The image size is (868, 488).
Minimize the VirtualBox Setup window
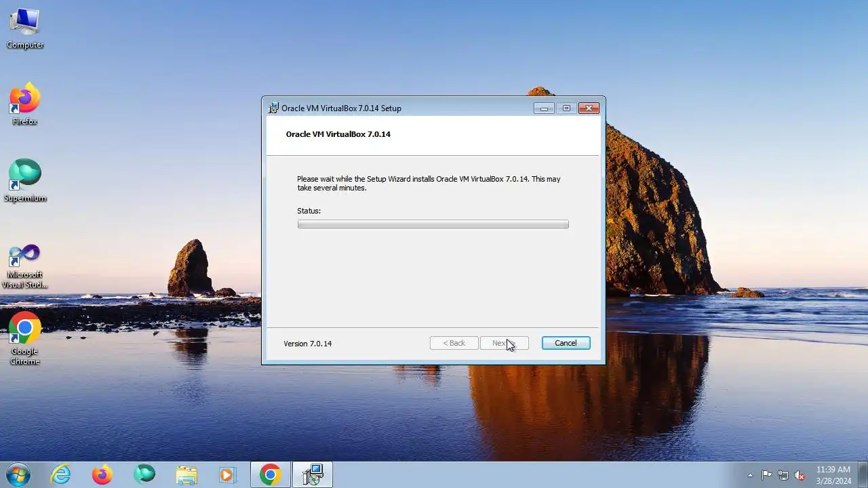point(544,108)
